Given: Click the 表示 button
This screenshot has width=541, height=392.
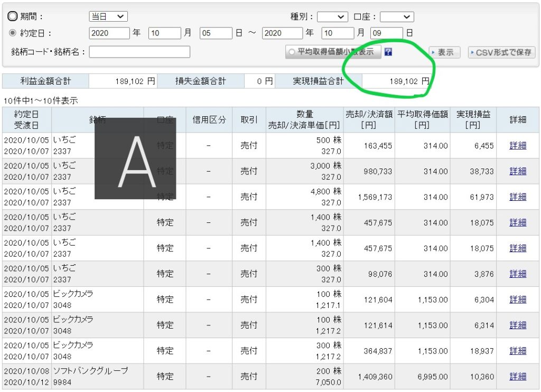Looking at the screenshot, I should pos(444,52).
